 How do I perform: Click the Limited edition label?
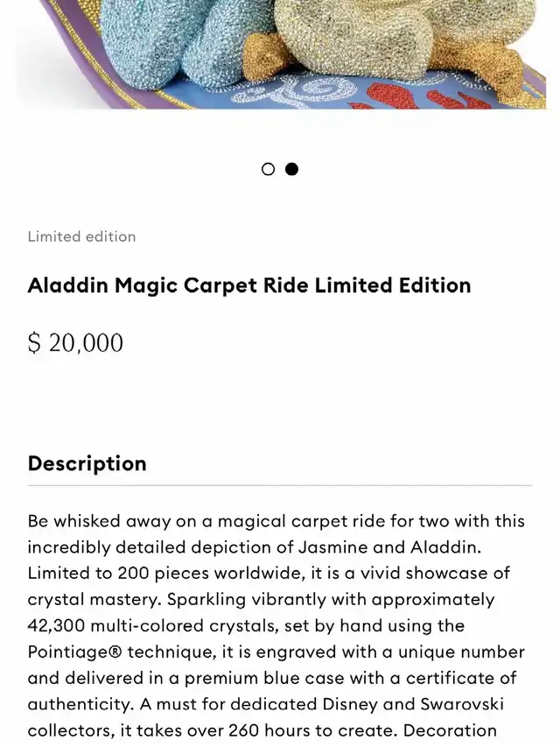[x=81, y=236]
